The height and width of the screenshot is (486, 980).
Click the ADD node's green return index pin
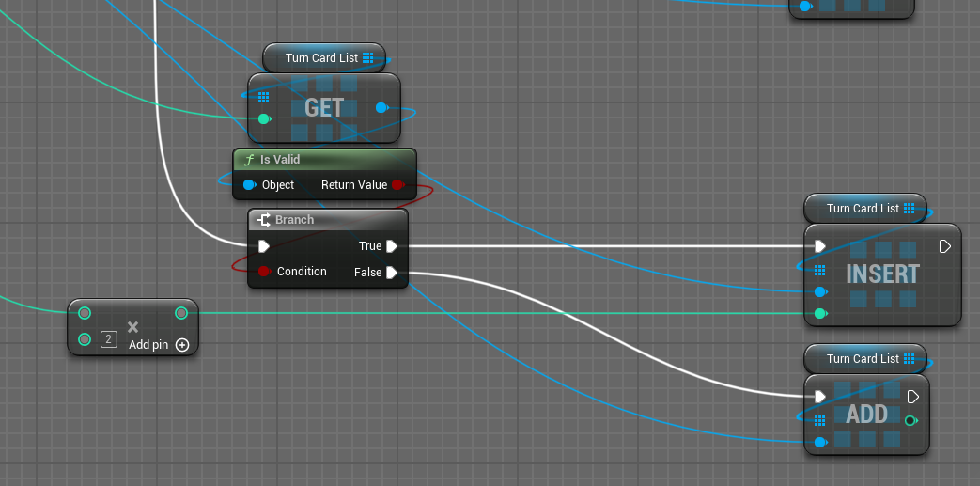point(910,421)
